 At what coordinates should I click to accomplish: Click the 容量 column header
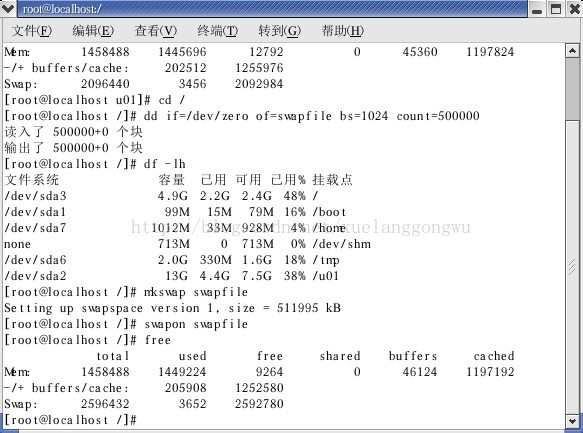171,180
